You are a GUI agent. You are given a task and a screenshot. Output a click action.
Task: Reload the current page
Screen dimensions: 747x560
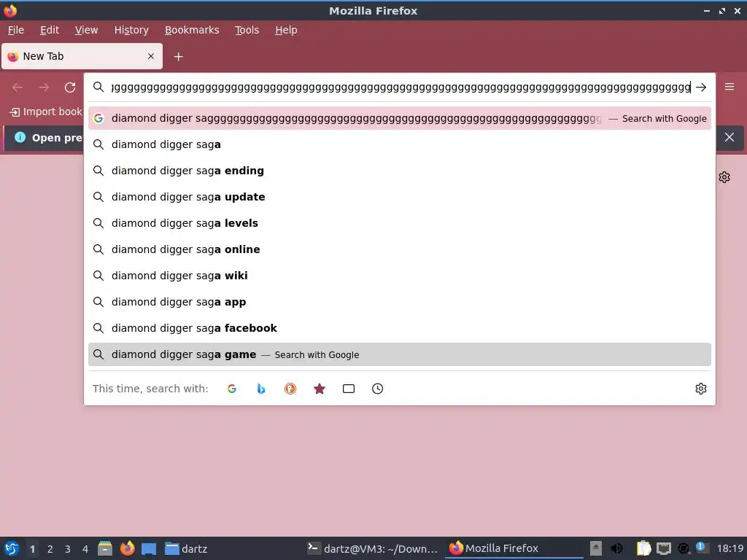(70, 87)
